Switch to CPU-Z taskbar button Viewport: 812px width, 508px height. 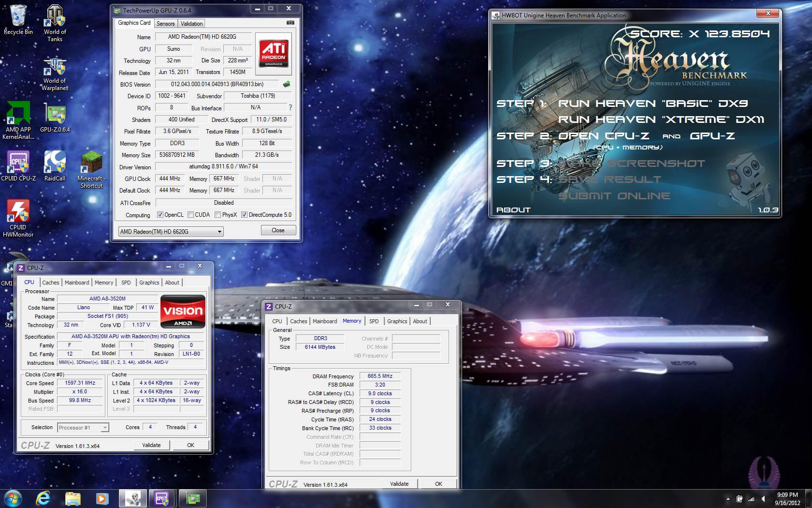(x=162, y=498)
